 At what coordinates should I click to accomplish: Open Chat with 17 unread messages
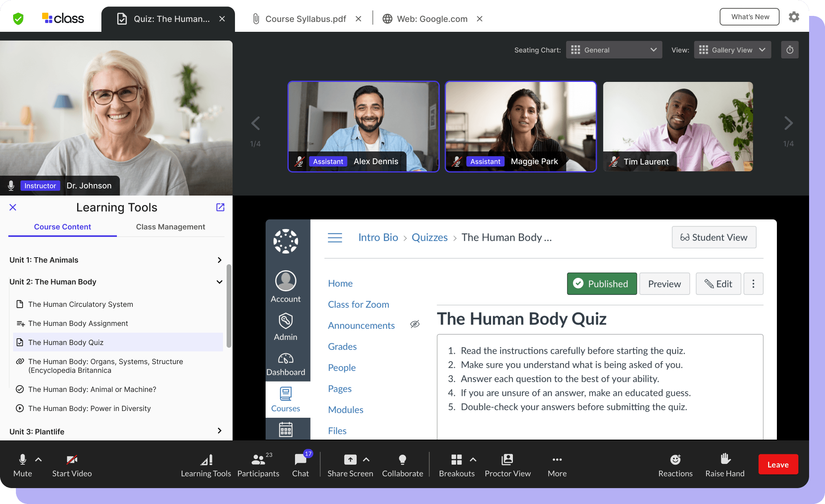[301, 465]
